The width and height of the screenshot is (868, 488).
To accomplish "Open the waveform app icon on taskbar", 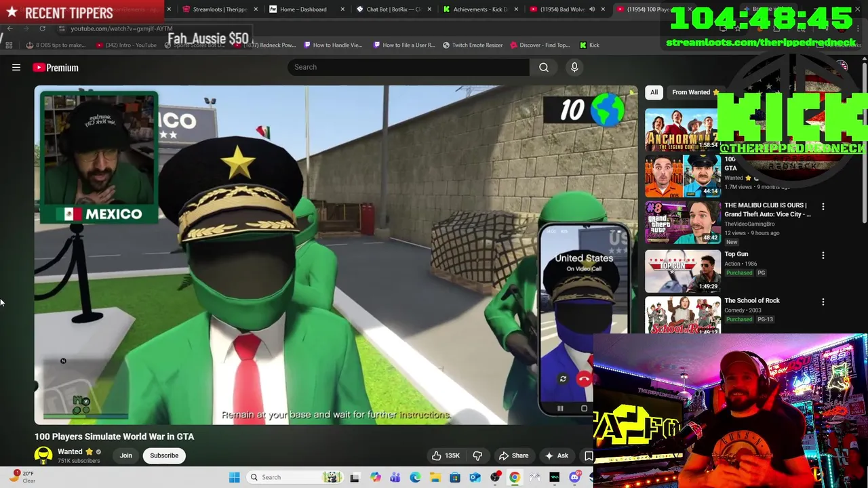I will click(555, 477).
